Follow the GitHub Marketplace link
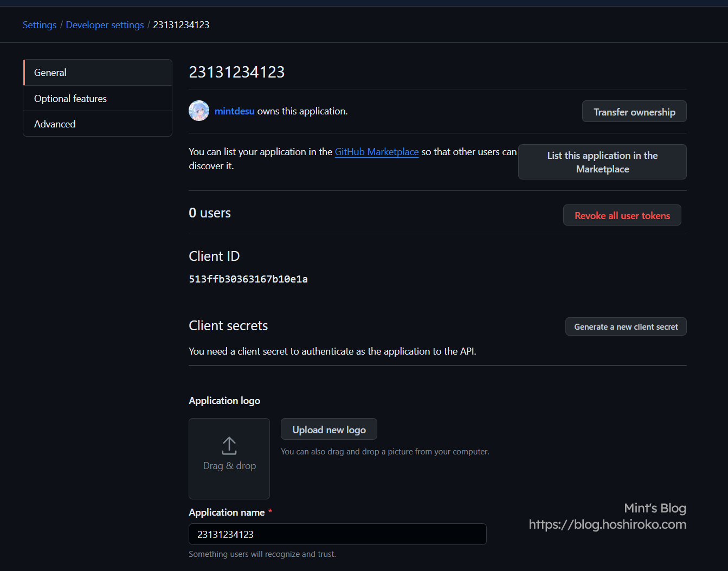The width and height of the screenshot is (728, 571). tap(377, 152)
